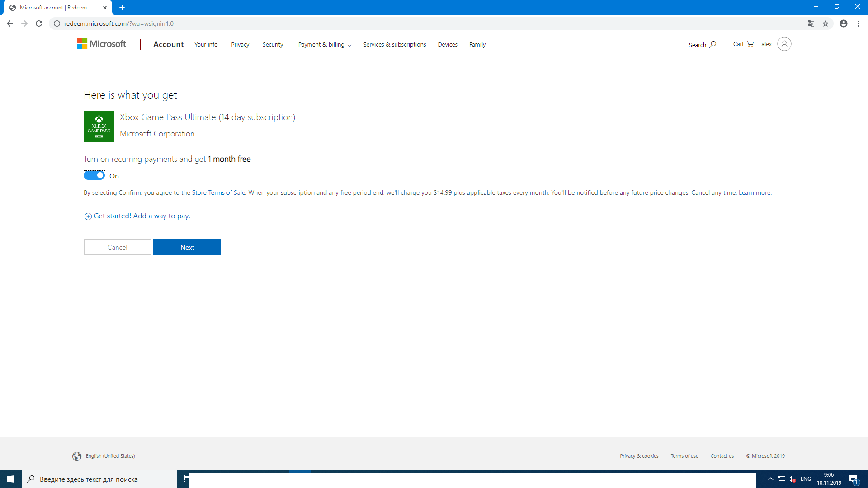Show hidden system tray icons
The height and width of the screenshot is (488, 868).
(770, 479)
